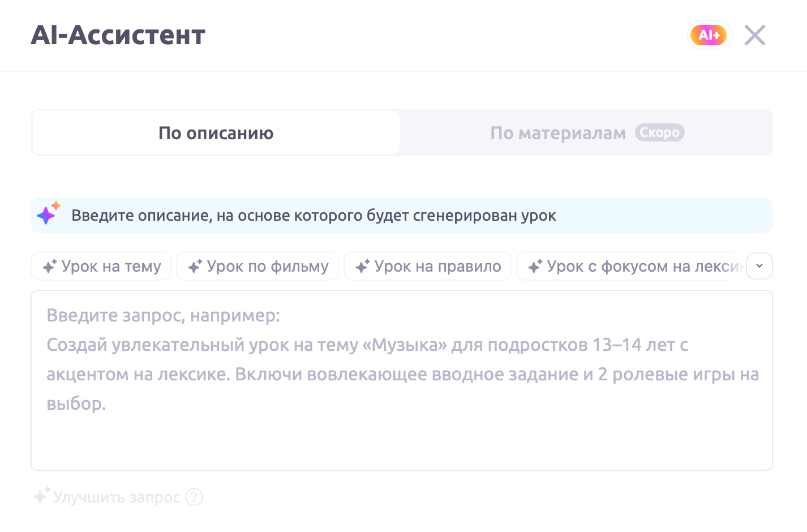
Task: Click the AI+ gradient badge
Action: (709, 35)
